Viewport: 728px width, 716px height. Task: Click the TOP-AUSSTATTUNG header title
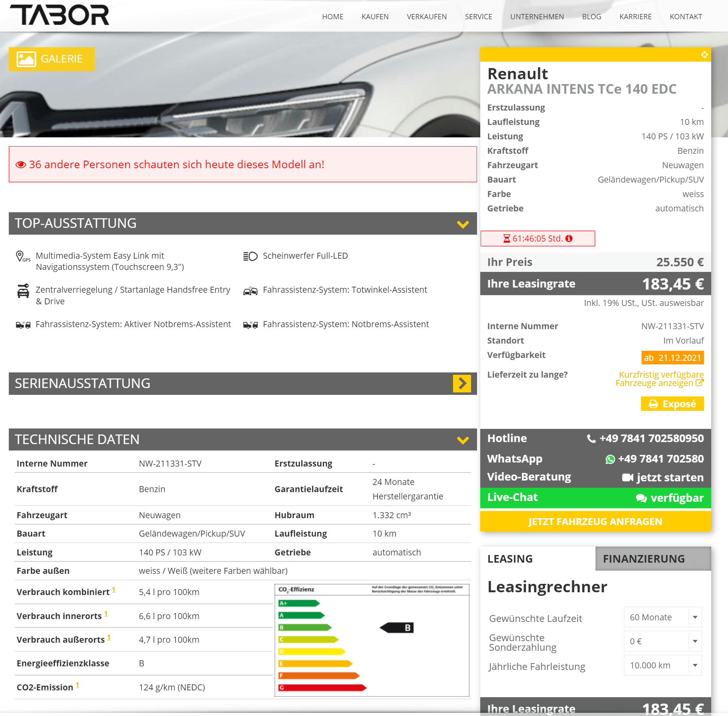76,223
